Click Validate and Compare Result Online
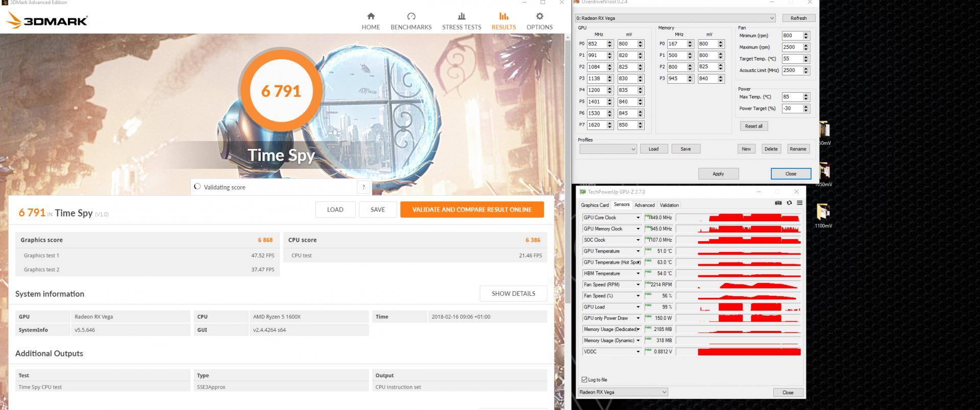The height and width of the screenshot is (410, 980). pyautogui.click(x=472, y=210)
